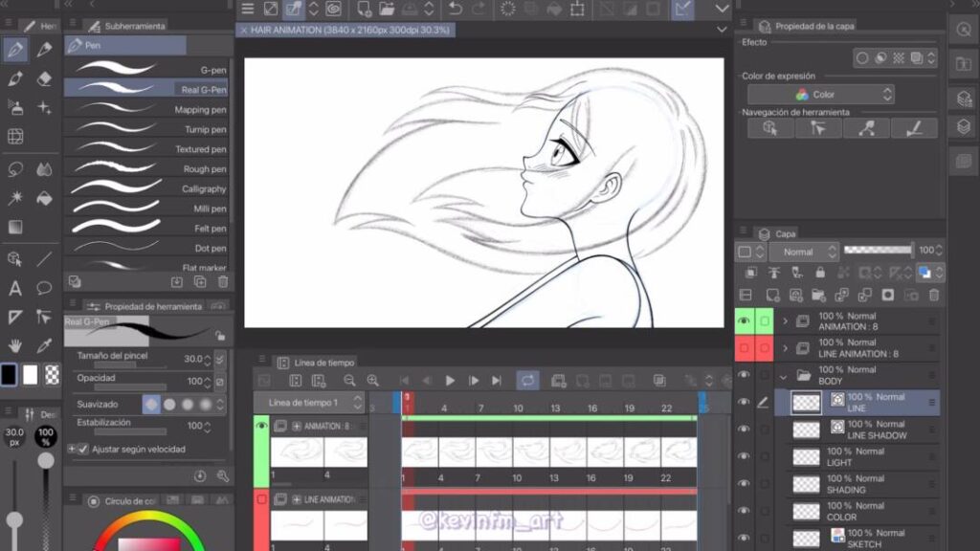Create new layer folder icon
This screenshot has height=551, width=980.
pos(818,295)
